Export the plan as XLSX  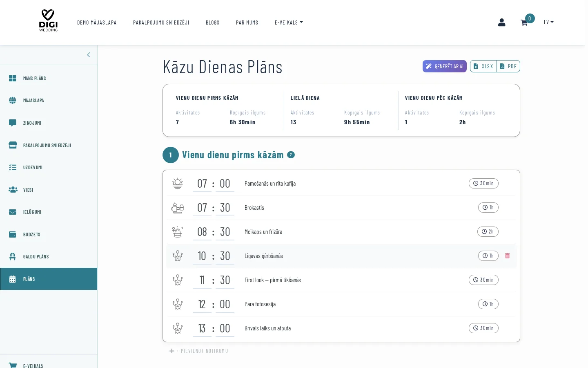pos(483,66)
